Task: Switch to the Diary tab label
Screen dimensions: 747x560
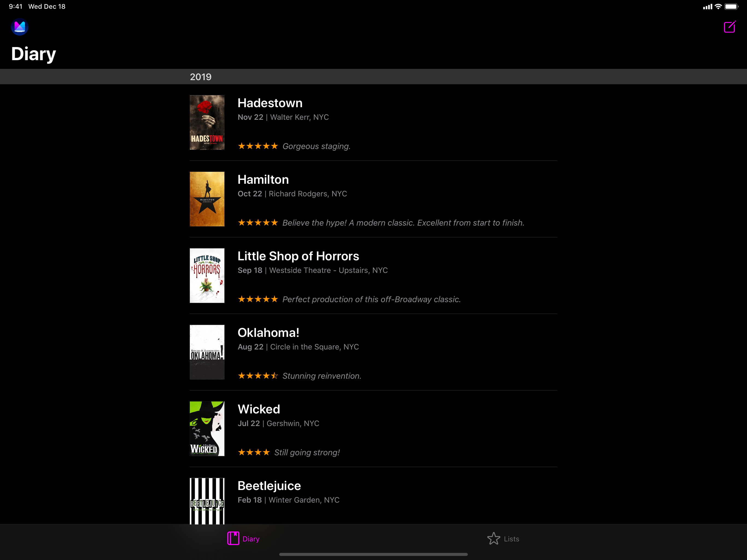Action: (x=251, y=539)
